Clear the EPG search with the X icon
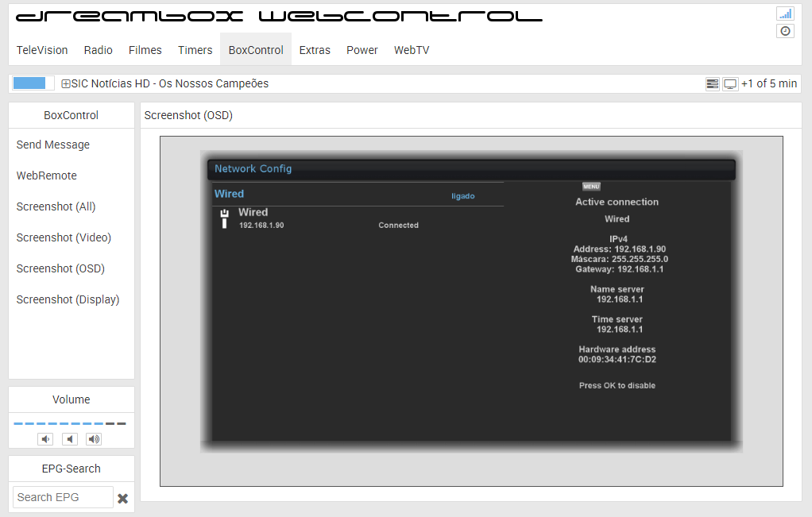 pyautogui.click(x=123, y=499)
